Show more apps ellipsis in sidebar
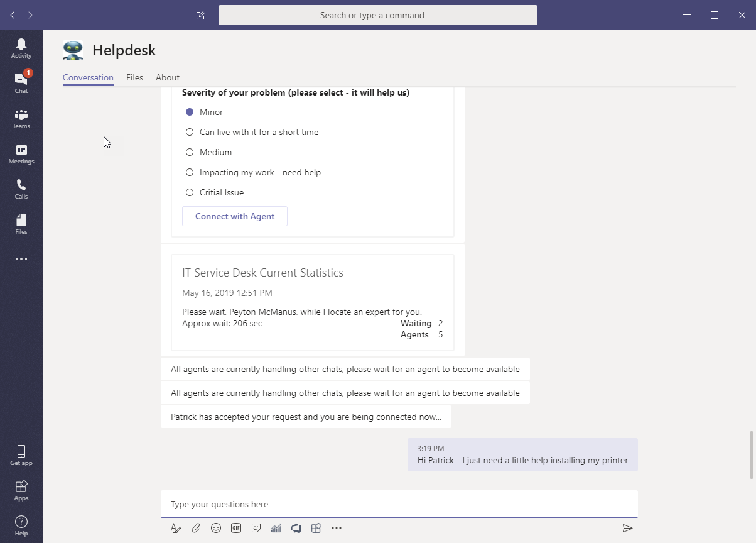 coord(21,259)
